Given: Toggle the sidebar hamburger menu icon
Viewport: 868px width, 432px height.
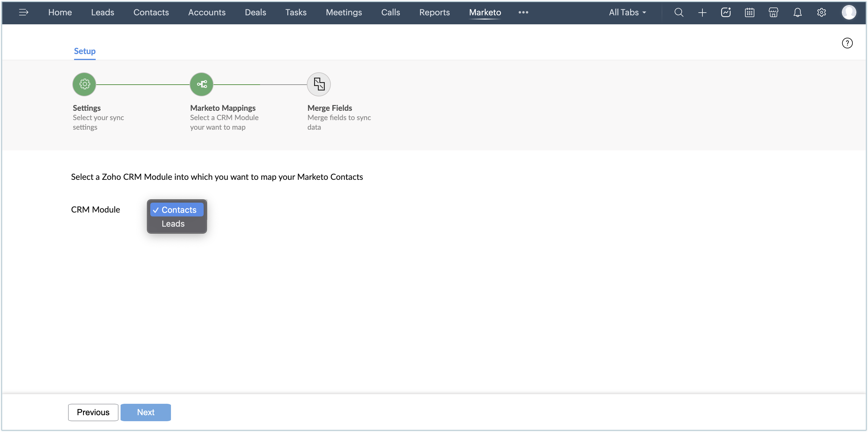Looking at the screenshot, I should 23,13.
